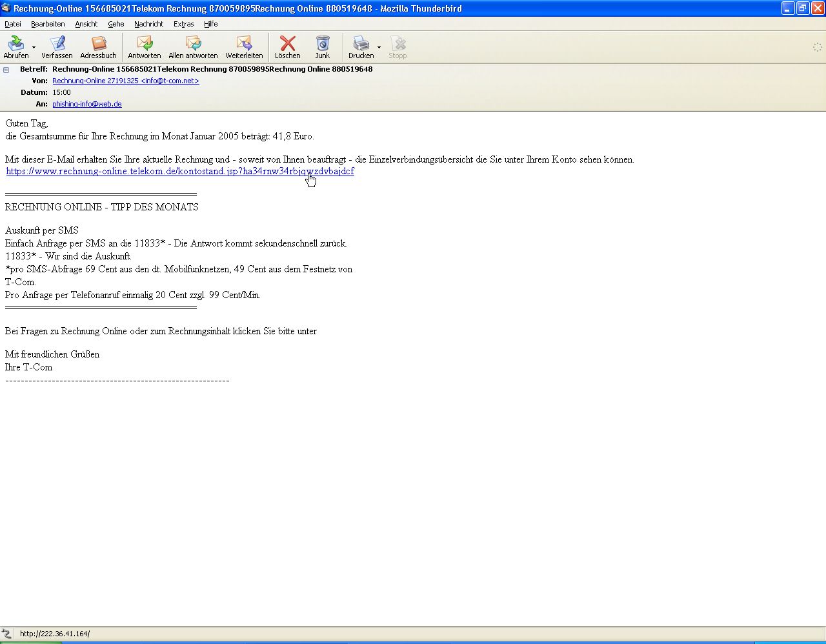This screenshot has width=826, height=644.
Task: Open the Drucken dropdown arrow
Action: coord(379,47)
